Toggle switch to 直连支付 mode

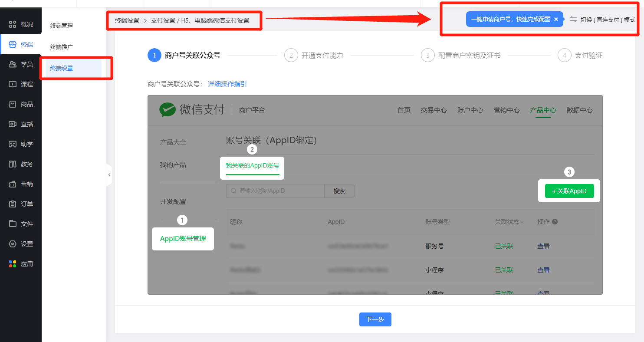coord(602,20)
